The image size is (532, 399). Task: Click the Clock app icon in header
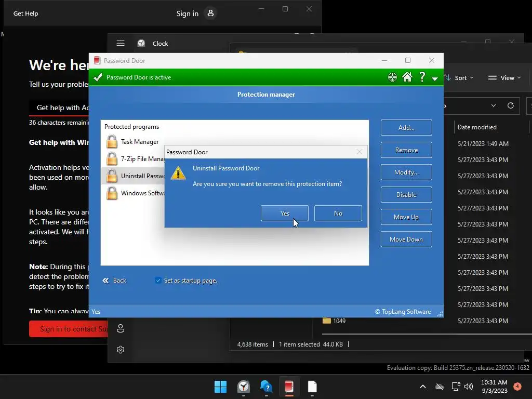141,43
